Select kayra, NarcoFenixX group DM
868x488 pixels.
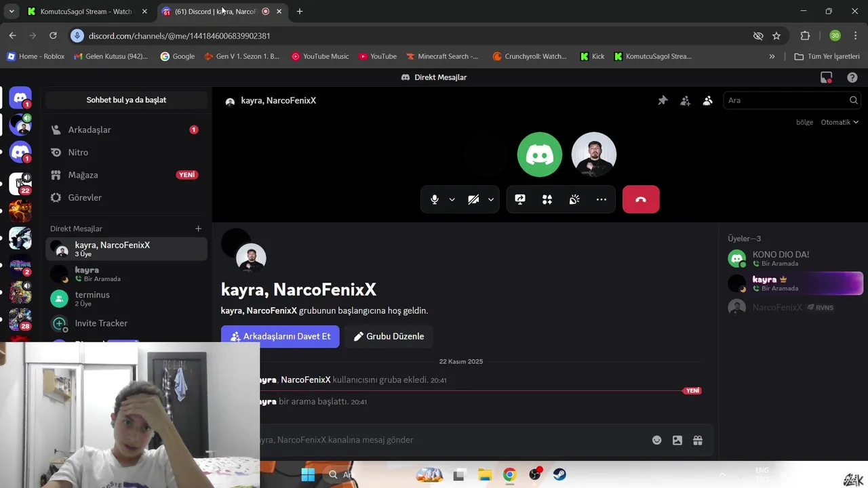coord(126,249)
